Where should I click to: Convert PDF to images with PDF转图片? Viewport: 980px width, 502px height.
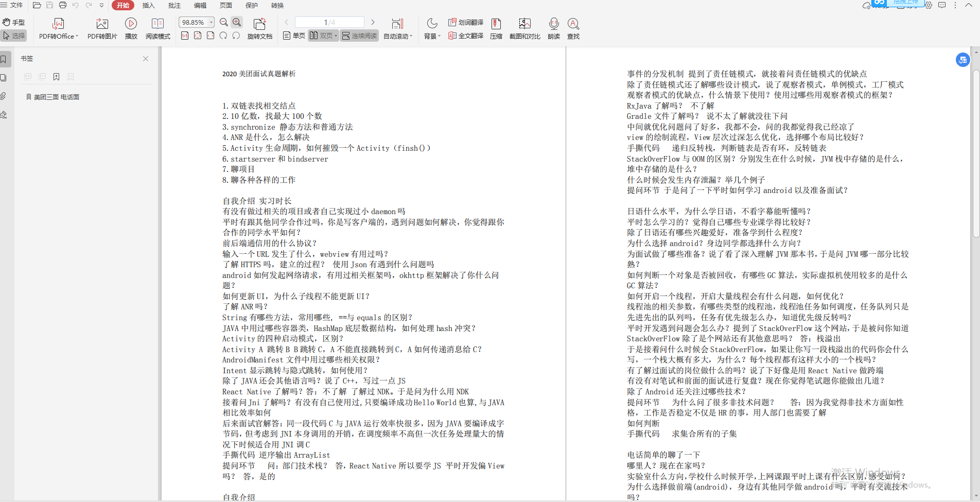click(102, 29)
